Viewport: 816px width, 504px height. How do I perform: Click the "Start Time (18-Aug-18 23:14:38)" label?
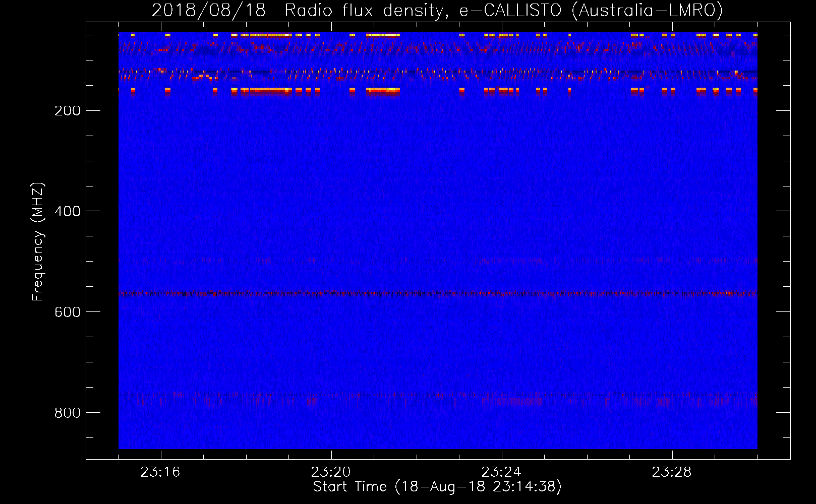coord(437,487)
